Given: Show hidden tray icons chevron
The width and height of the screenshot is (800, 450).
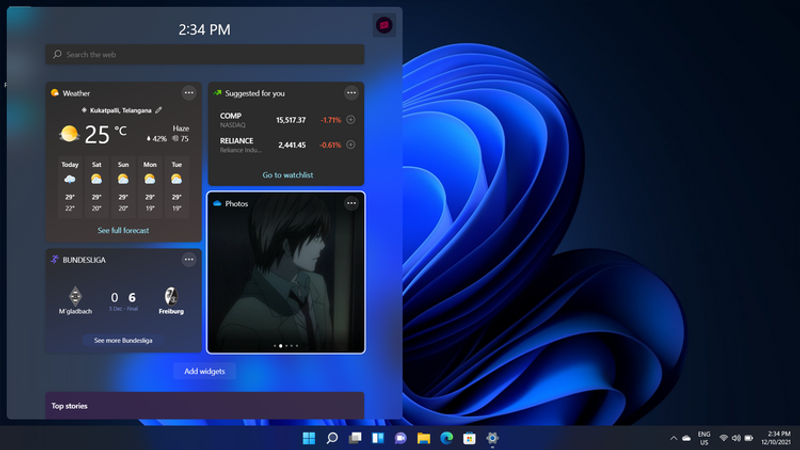Looking at the screenshot, I should [x=673, y=438].
